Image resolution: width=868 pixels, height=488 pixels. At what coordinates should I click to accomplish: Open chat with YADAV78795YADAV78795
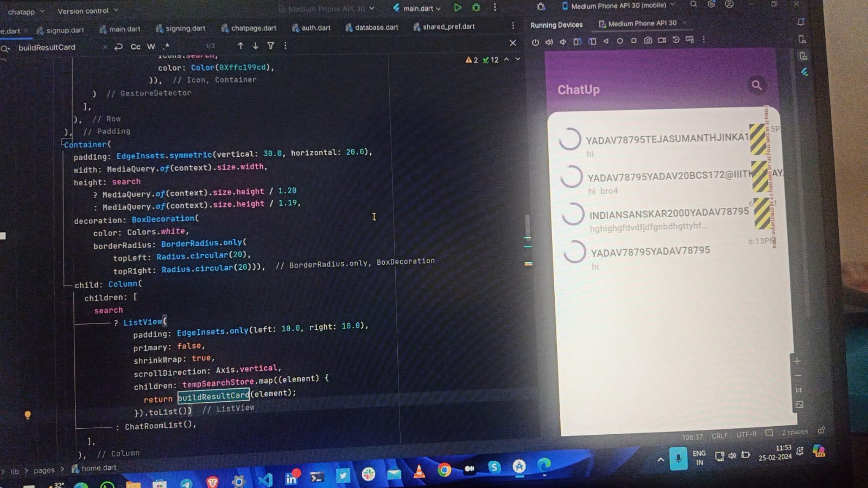click(650, 251)
